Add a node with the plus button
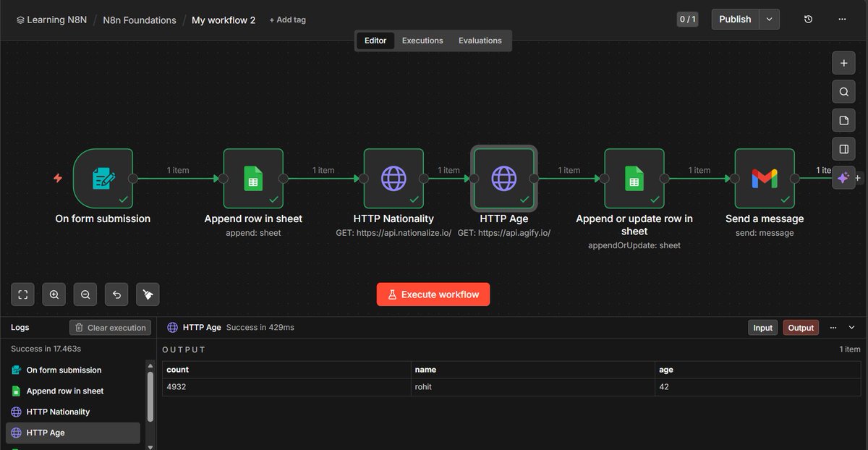Screen dimensions: 868x450 [843, 63]
